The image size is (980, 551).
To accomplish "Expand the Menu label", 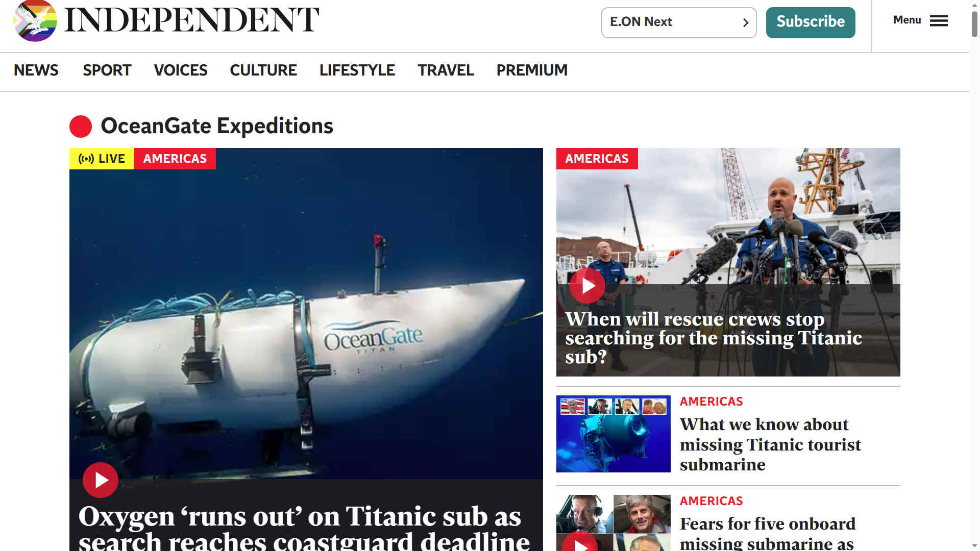I will (x=907, y=20).
